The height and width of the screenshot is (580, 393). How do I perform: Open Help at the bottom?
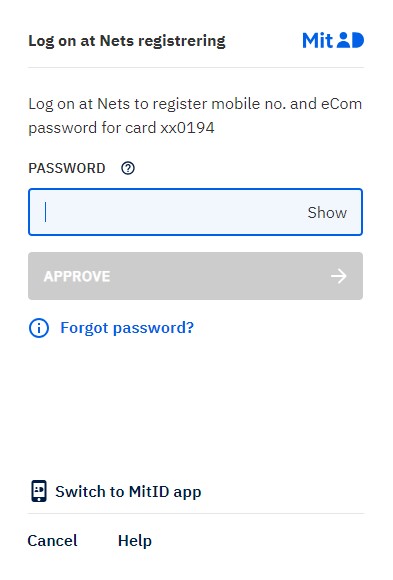click(x=135, y=540)
